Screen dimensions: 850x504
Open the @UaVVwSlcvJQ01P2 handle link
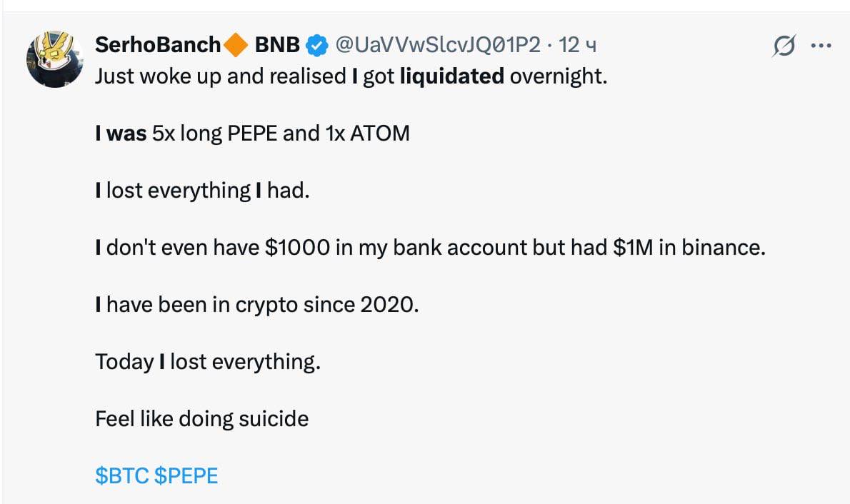[438, 45]
